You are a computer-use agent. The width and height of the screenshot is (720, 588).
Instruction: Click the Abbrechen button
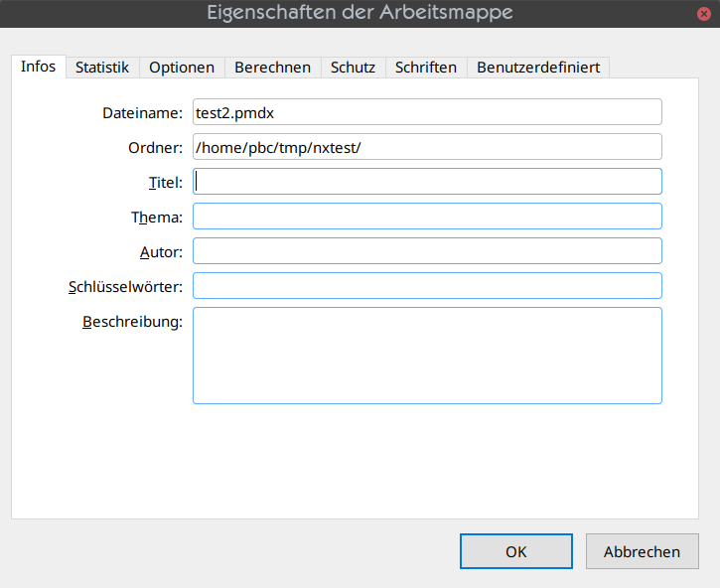click(642, 551)
